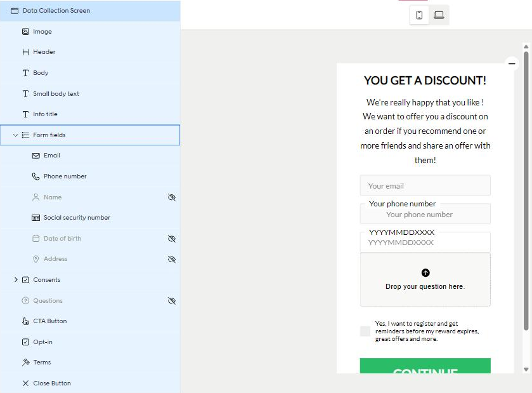Click the Terms gavel icon
This screenshot has width=532, height=393.
point(25,363)
